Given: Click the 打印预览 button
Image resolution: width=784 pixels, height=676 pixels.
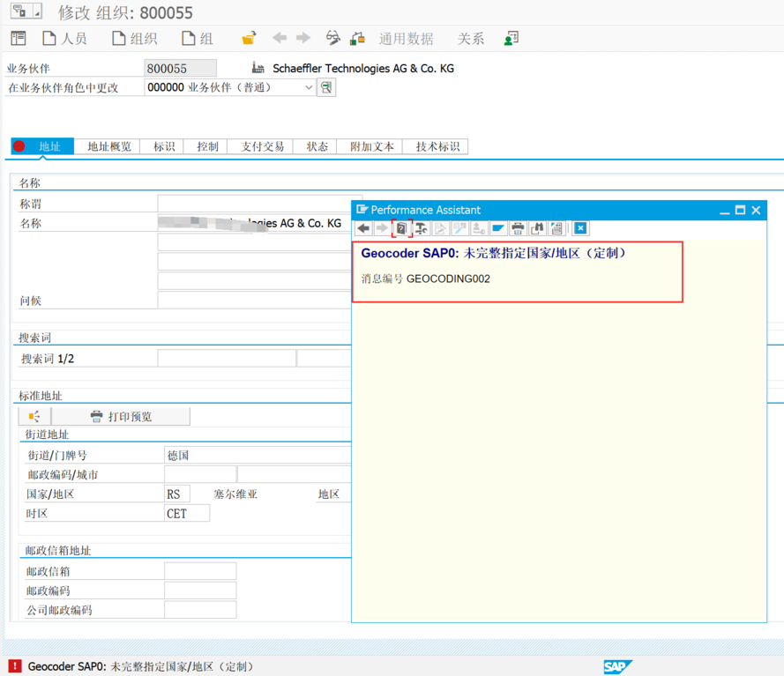Looking at the screenshot, I should 121,416.
